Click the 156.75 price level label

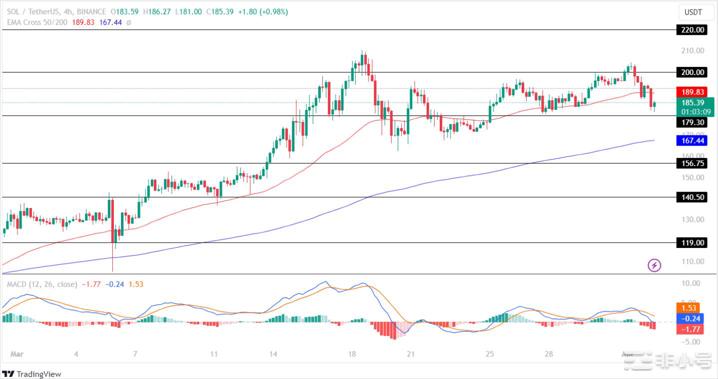[x=693, y=163]
